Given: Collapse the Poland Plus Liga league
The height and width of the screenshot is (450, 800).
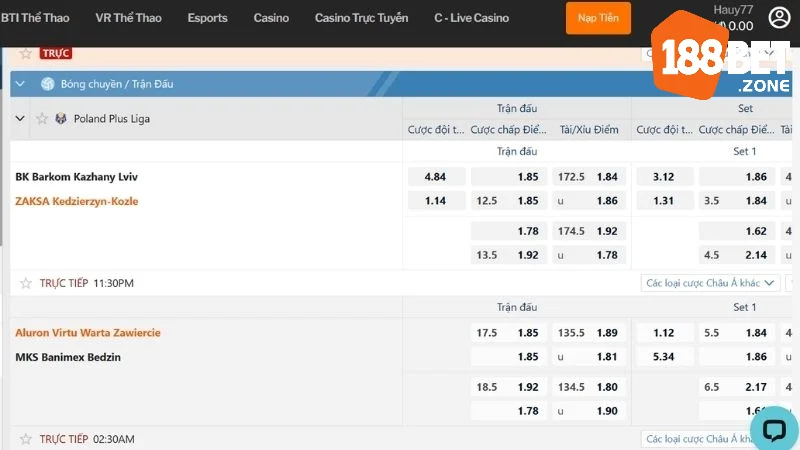Looking at the screenshot, I should coord(20,119).
